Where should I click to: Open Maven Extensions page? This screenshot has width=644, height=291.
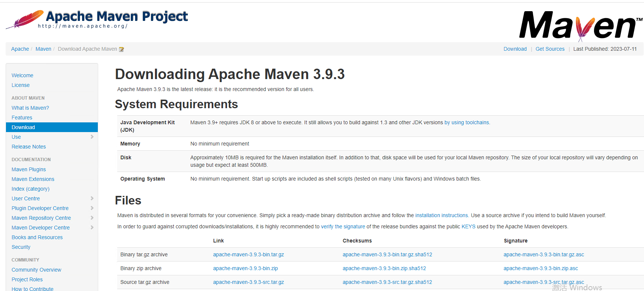tap(33, 179)
